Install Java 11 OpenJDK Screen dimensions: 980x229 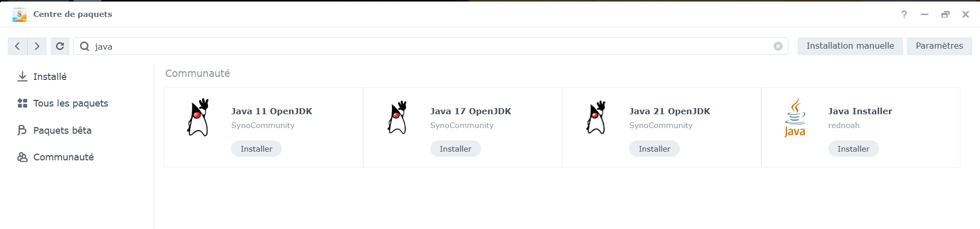coord(256,149)
